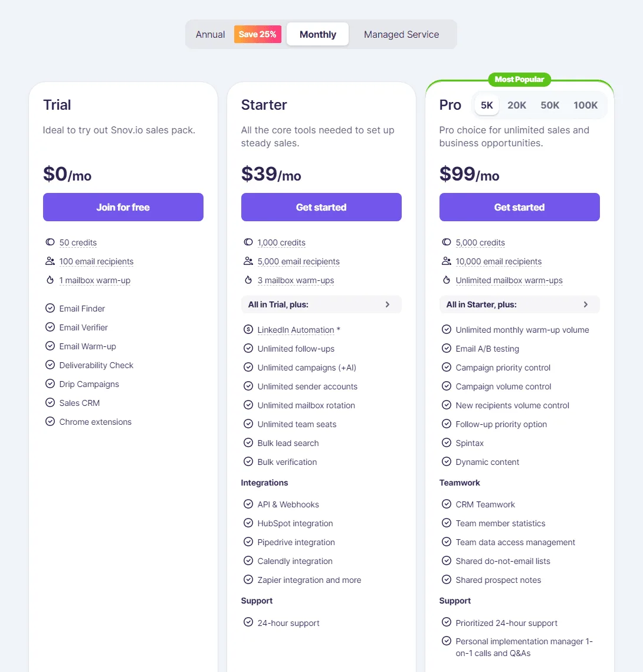Select the 20K credits option in Pro plan
Screen dimensions: 643x672
pyautogui.click(x=517, y=105)
